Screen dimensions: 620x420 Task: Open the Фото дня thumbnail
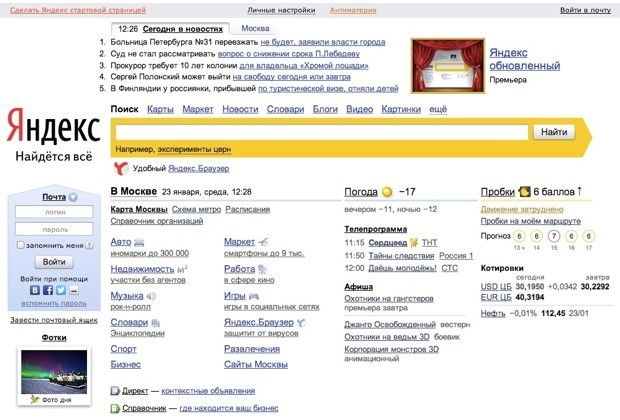(54, 372)
